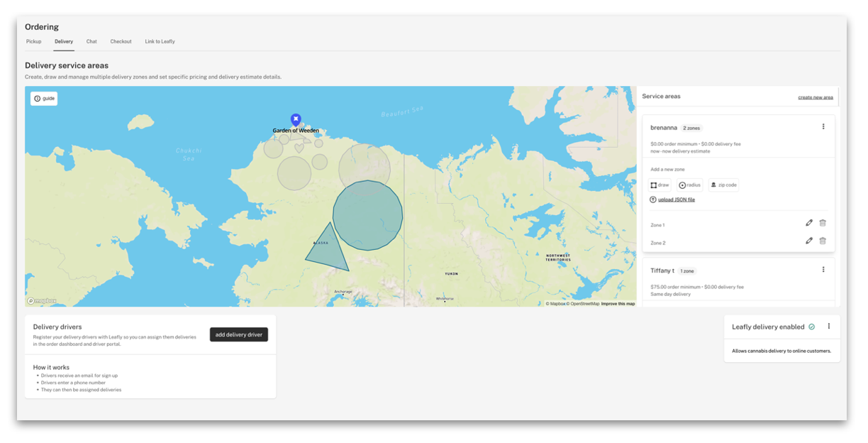Click the Anchorage label on the map
The height and width of the screenshot is (443, 868).
(x=343, y=291)
